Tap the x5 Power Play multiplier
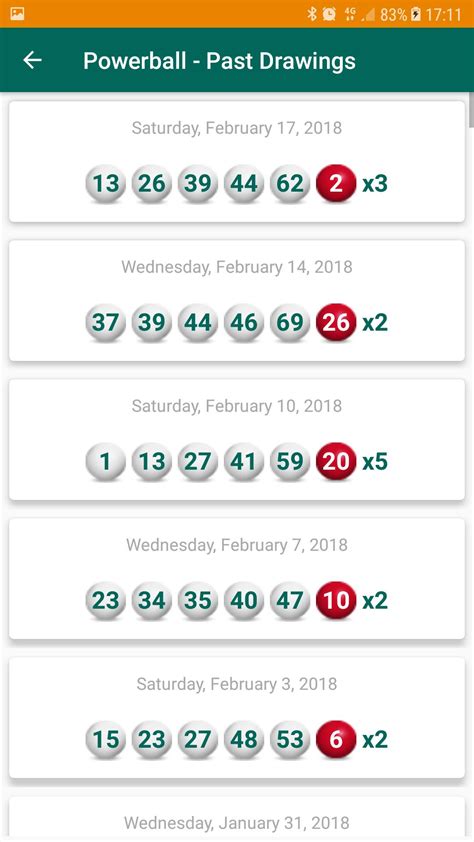The height and width of the screenshot is (842, 474). pos(375,462)
